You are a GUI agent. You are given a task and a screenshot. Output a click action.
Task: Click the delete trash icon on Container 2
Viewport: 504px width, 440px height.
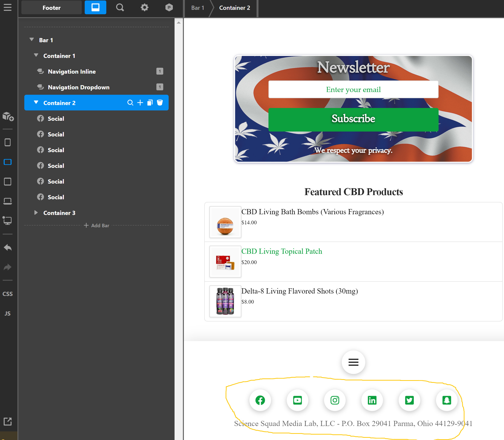coord(160,103)
